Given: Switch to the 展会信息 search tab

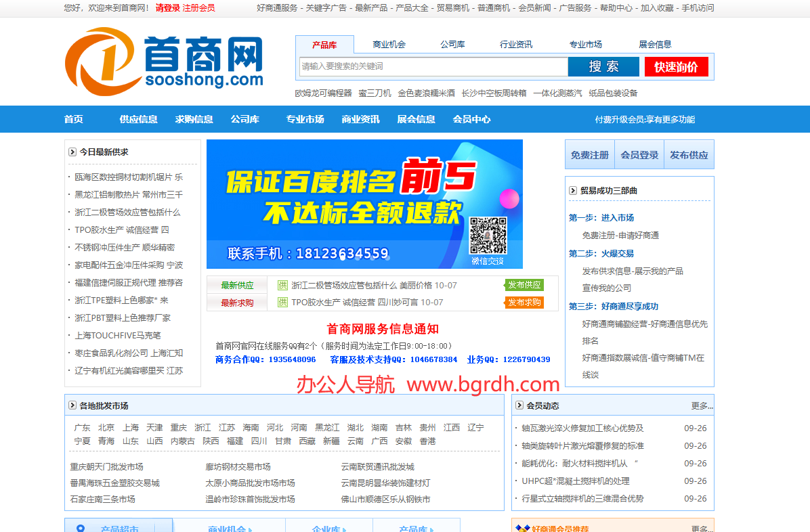Looking at the screenshot, I should coord(655,45).
